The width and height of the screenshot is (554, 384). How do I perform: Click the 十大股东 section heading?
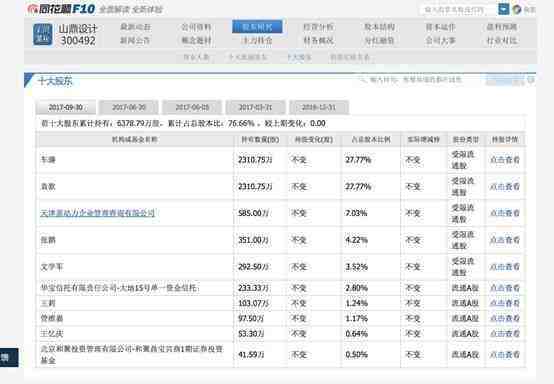[55, 82]
